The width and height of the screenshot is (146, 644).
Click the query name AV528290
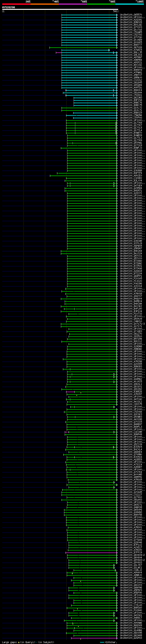click(8, 8)
